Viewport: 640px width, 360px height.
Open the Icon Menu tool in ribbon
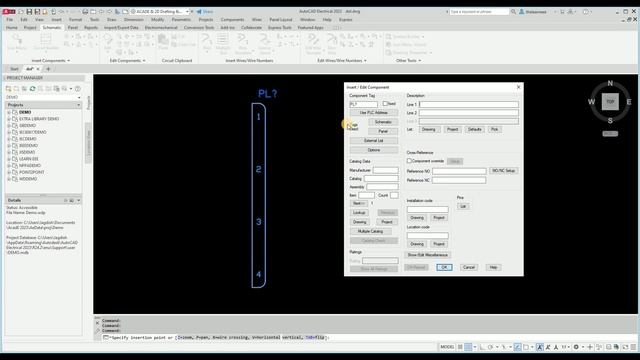click(17, 42)
